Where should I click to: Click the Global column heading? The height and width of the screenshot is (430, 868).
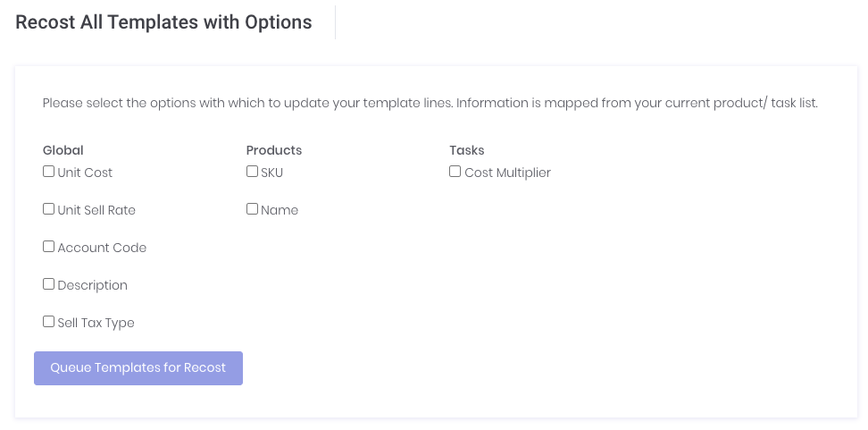point(63,150)
